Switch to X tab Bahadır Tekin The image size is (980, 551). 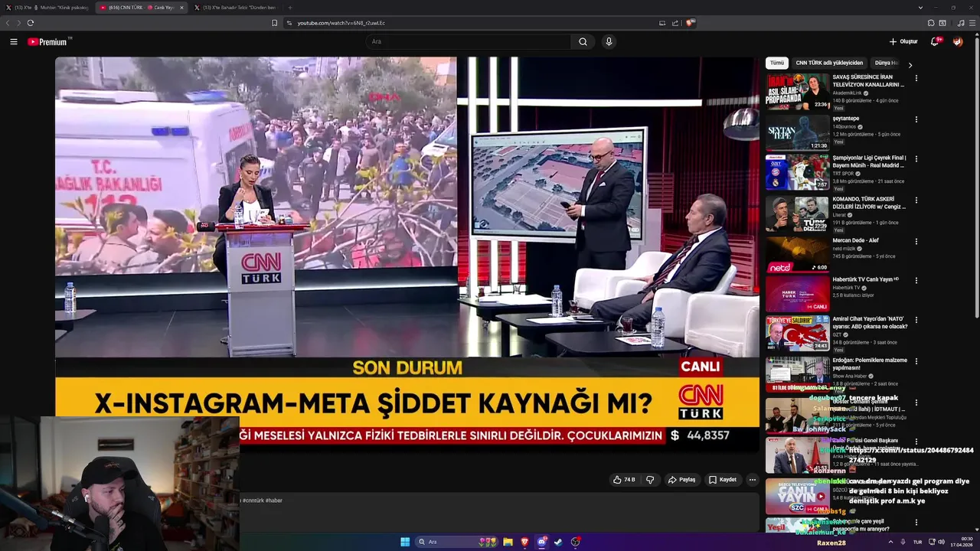(x=237, y=7)
